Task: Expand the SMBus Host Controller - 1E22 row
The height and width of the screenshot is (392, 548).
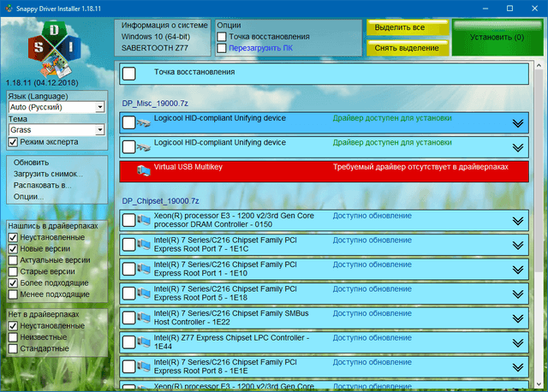Action: pos(517,319)
